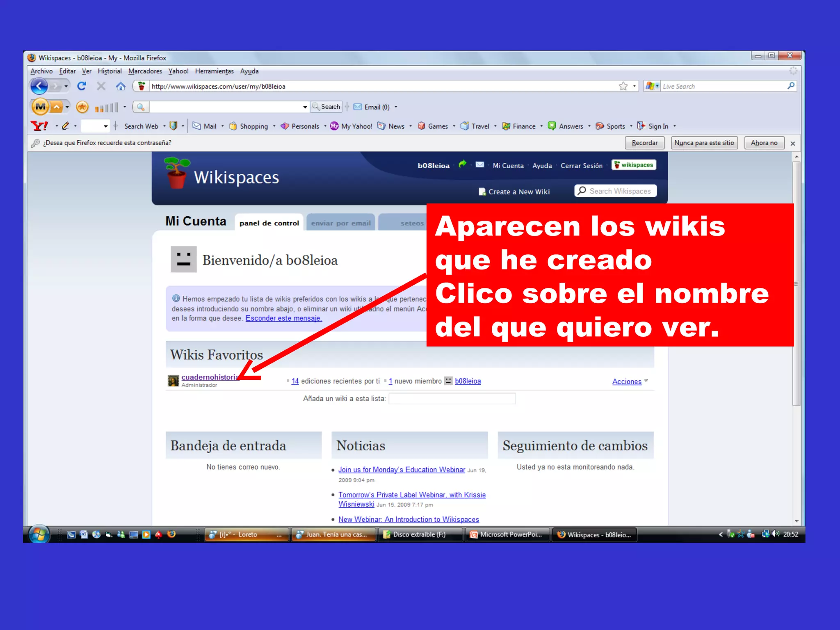The image size is (840, 630).
Task: Open Yahoo Shopping toolbar item
Action: click(249, 126)
